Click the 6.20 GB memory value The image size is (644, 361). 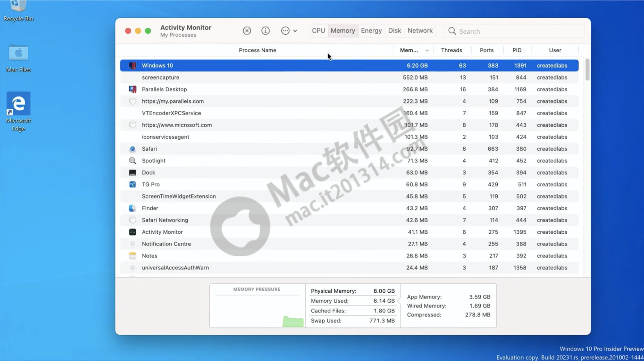pos(417,66)
